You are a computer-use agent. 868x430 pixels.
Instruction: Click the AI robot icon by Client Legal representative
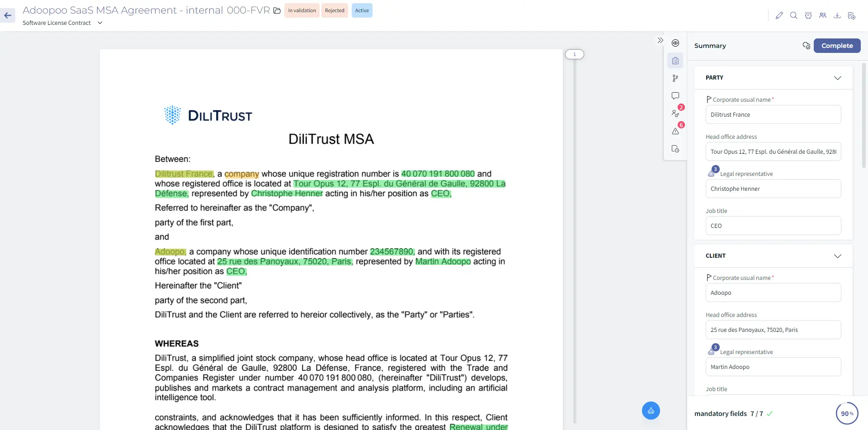[712, 351]
